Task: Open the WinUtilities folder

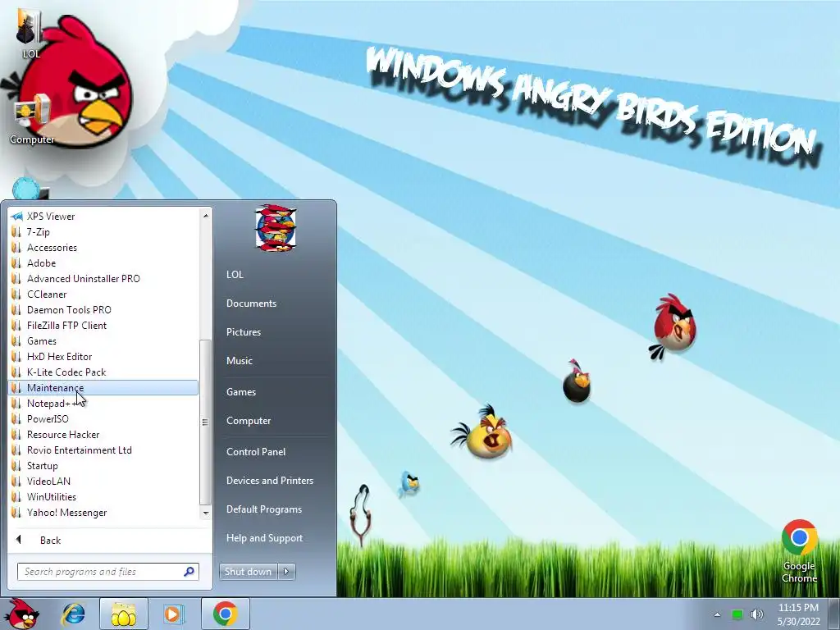Action: coord(103,496)
